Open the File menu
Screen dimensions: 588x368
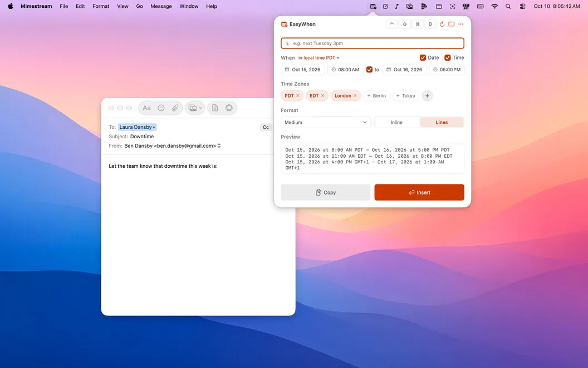coord(63,6)
